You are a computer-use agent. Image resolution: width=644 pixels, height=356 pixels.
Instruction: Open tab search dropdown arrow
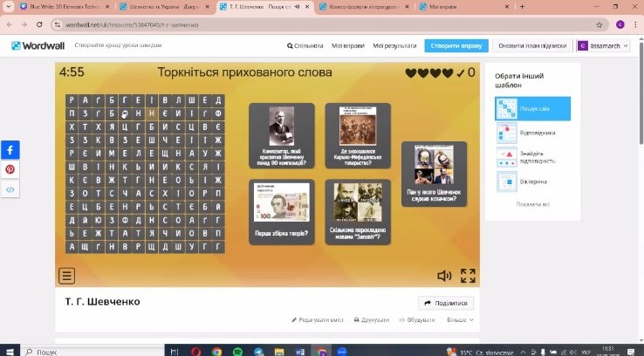(x=9, y=7)
